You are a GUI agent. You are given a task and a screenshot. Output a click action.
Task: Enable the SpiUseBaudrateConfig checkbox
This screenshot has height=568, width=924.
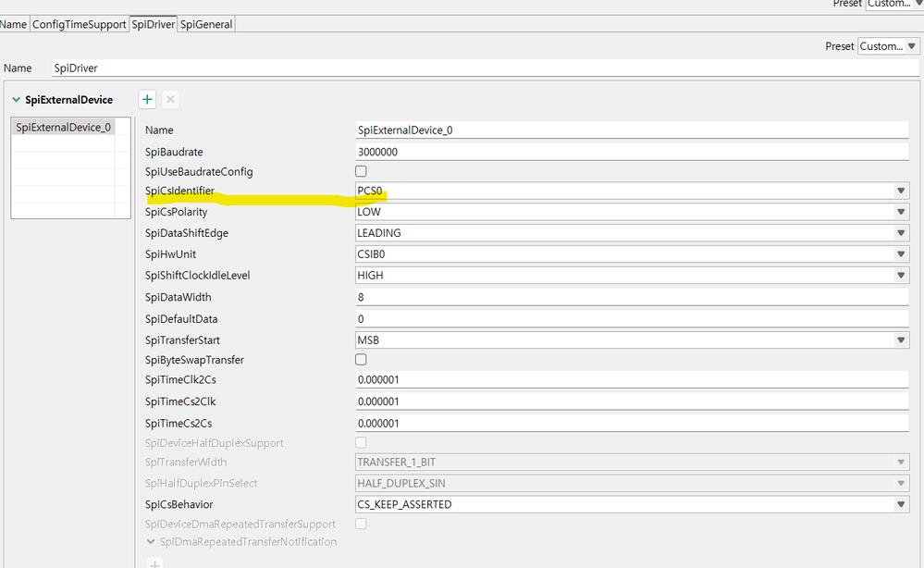coord(361,171)
